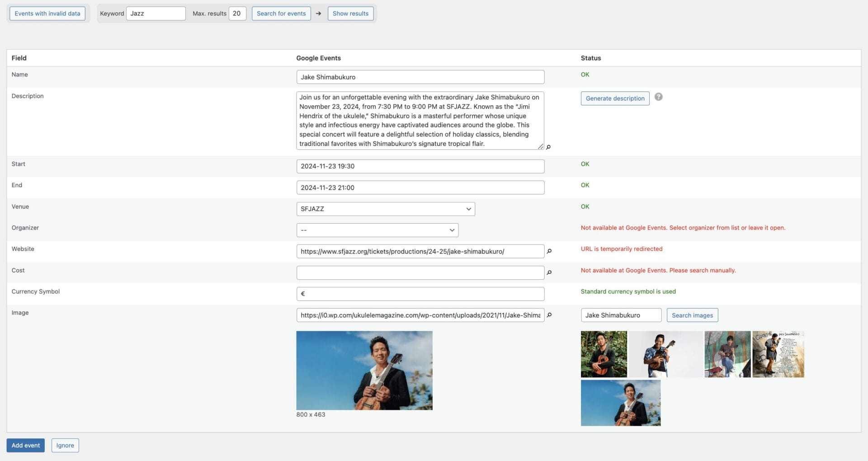Click the Events with invalid data button
The image size is (868, 461).
coord(47,14)
